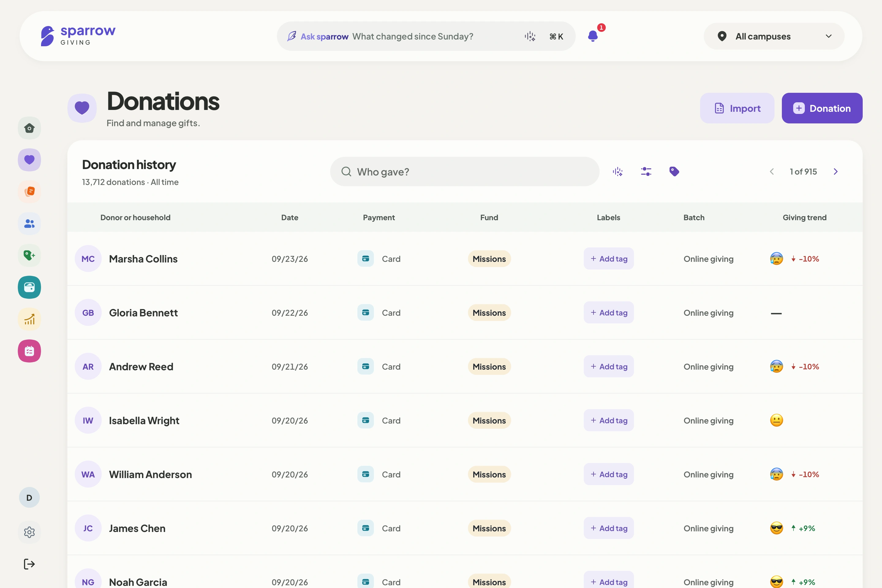Go to previous page arrow
Screen dimensions: 882x588
[772, 172]
